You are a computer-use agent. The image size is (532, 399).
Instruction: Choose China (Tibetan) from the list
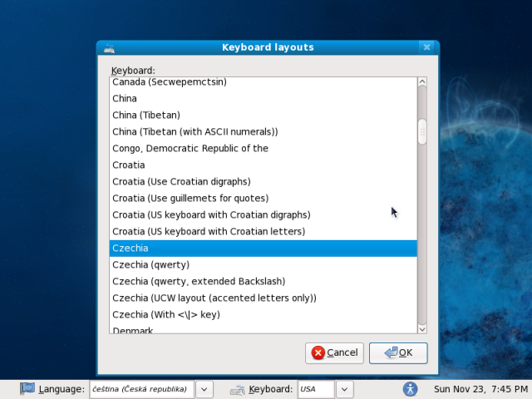tap(146, 115)
